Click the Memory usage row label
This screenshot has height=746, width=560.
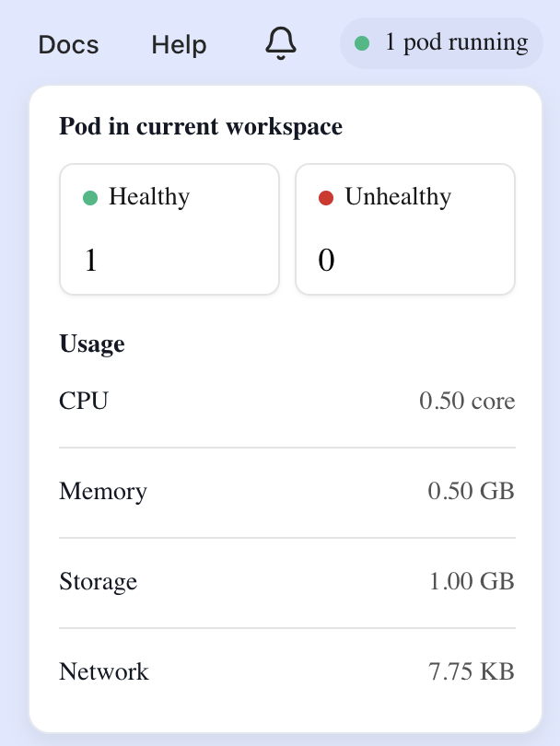point(103,492)
